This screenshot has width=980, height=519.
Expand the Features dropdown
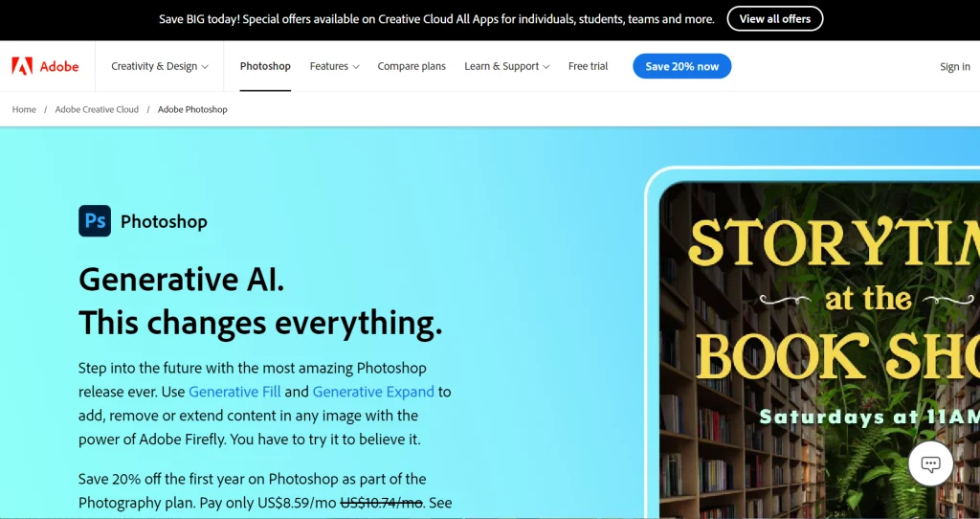[x=334, y=66]
